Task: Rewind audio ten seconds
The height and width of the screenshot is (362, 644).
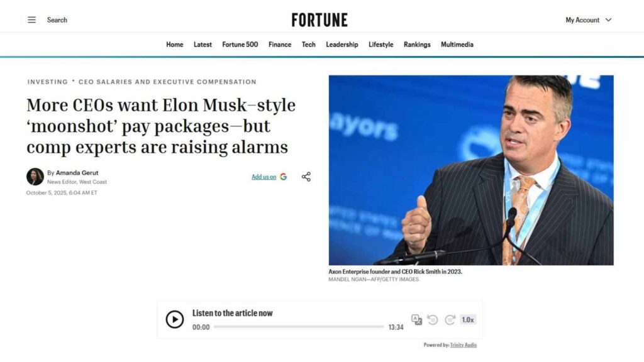Action: 433,320
